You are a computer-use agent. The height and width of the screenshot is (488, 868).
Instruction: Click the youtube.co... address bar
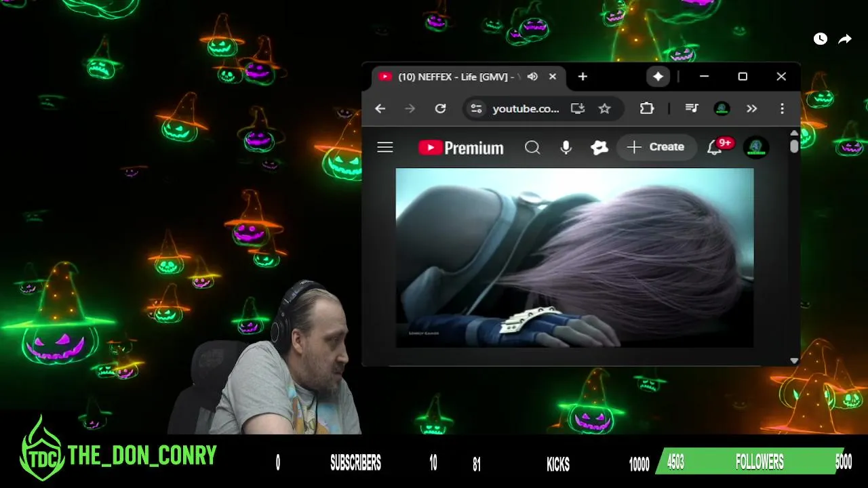(x=526, y=108)
